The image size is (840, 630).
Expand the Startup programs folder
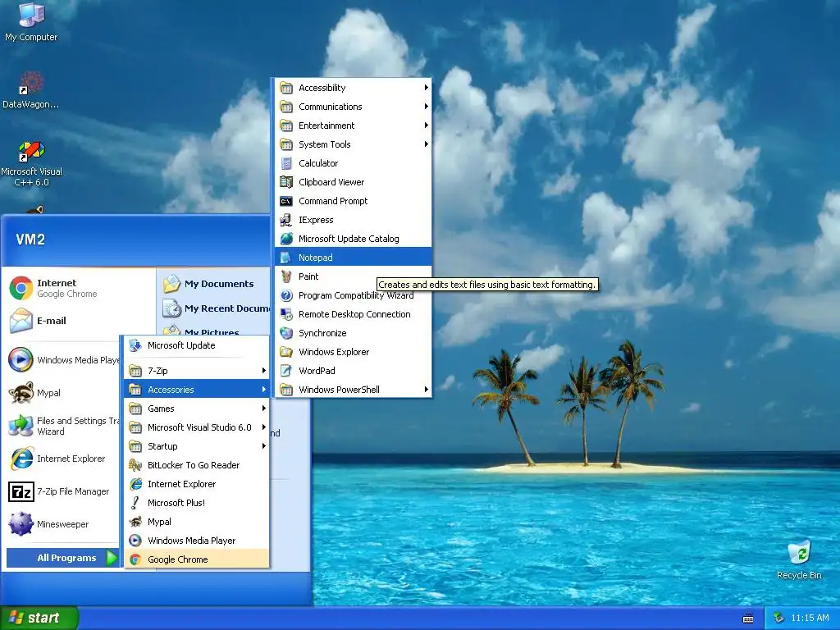click(x=196, y=446)
